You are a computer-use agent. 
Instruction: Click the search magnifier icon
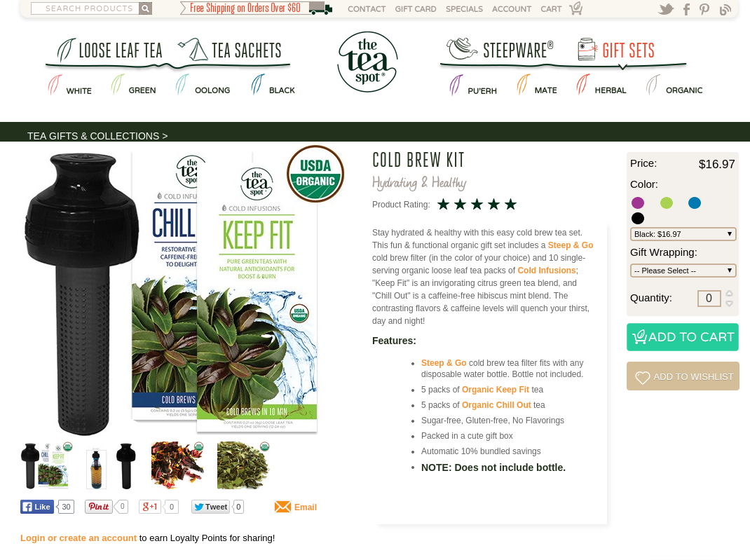click(x=145, y=8)
